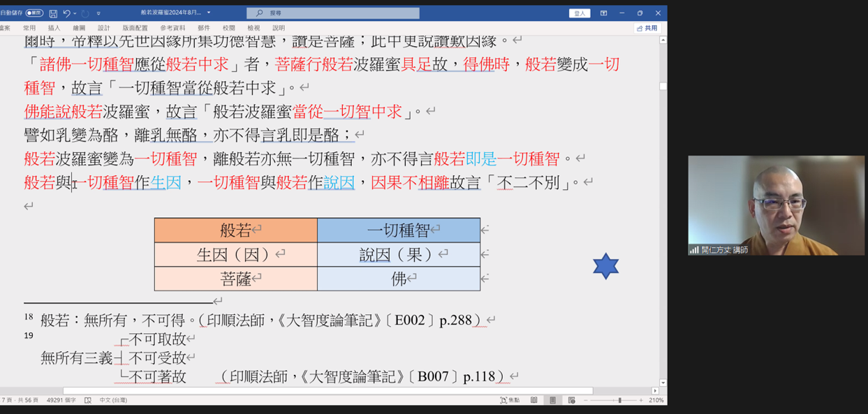Click the 登入 (Sign in) button
This screenshot has height=414, width=868.
[579, 13]
